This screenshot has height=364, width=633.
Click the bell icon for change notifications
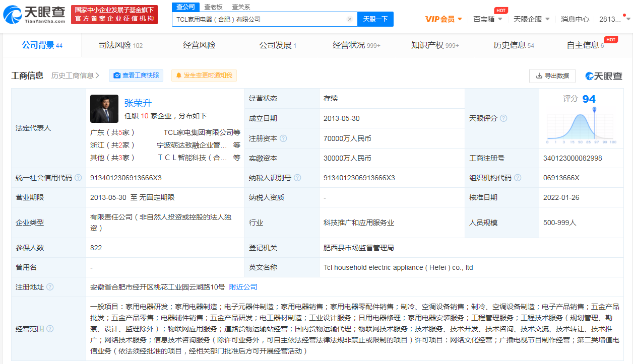pyautogui.click(x=178, y=76)
